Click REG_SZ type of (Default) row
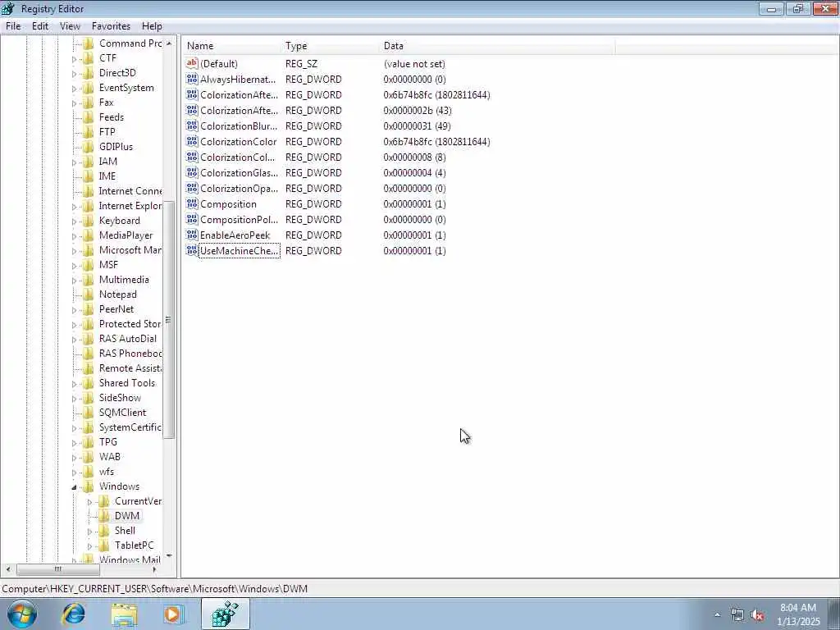840x630 pixels. click(x=301, y=64)
